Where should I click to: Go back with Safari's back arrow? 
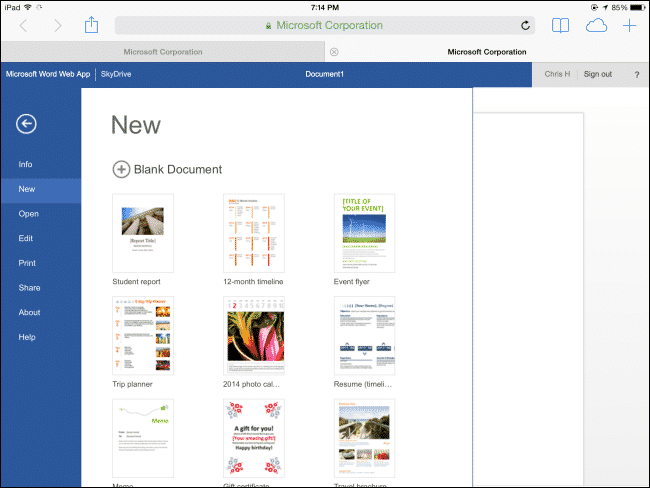[x=23, y=26]
